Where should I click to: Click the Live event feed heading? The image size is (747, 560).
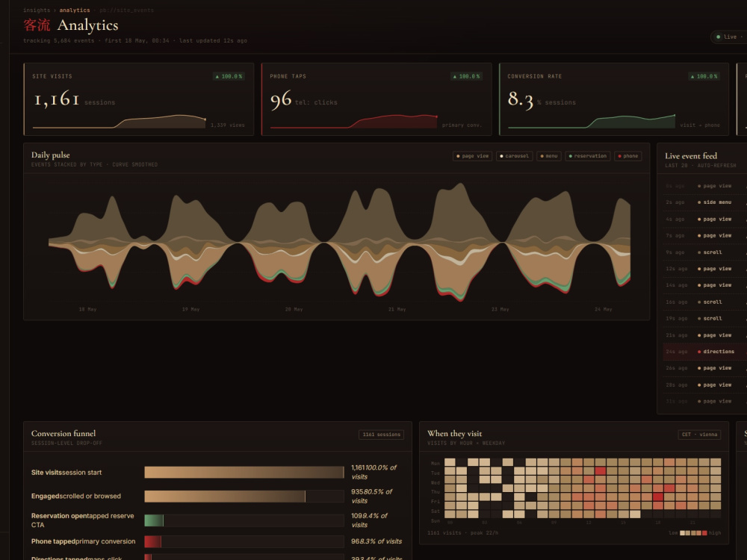[691, 156]
